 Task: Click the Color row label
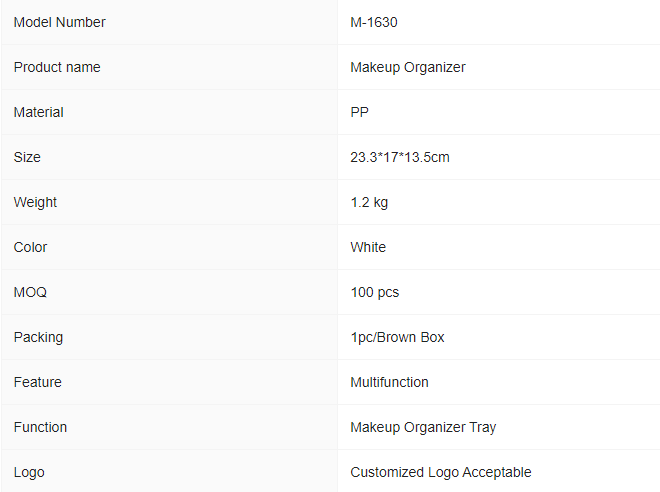(x=30, y=247)
